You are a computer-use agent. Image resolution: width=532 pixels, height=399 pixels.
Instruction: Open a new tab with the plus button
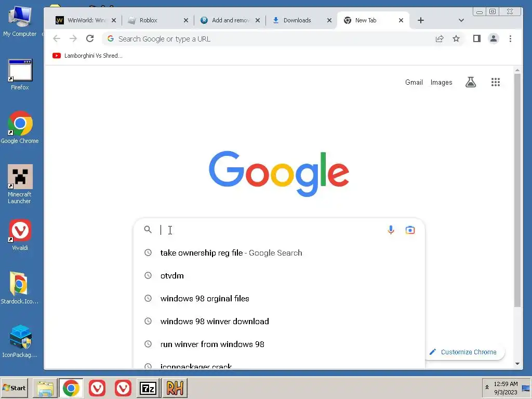(x=421, y=20)
